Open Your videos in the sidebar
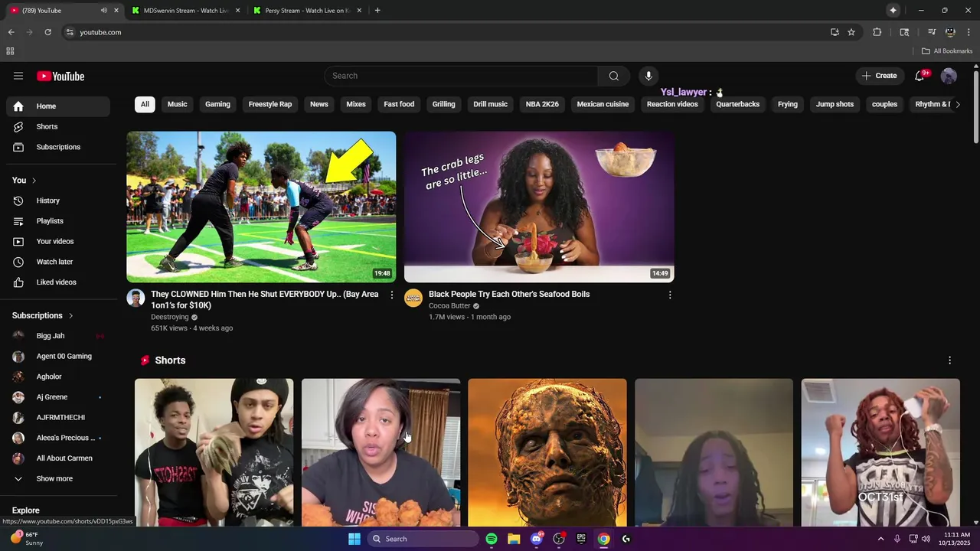This screenshot has height=551, width=980. pyautogui.click(x=58, y=241)
